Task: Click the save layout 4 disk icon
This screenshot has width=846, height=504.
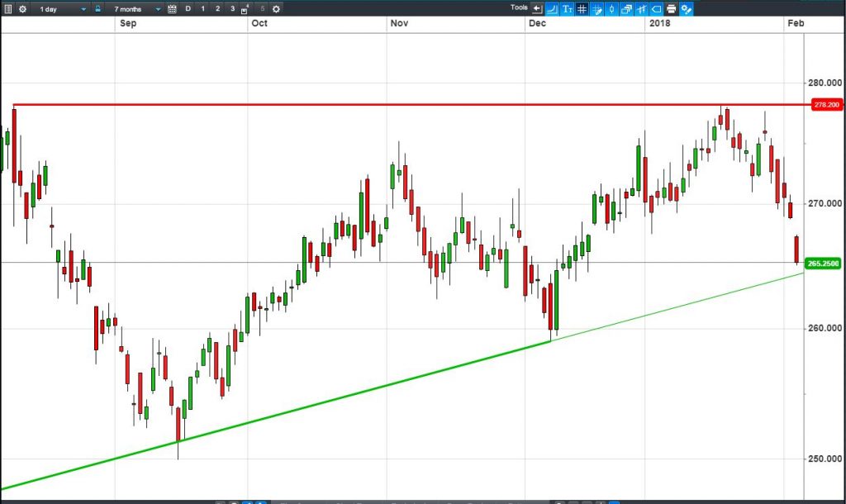Action: click(245, 9)
